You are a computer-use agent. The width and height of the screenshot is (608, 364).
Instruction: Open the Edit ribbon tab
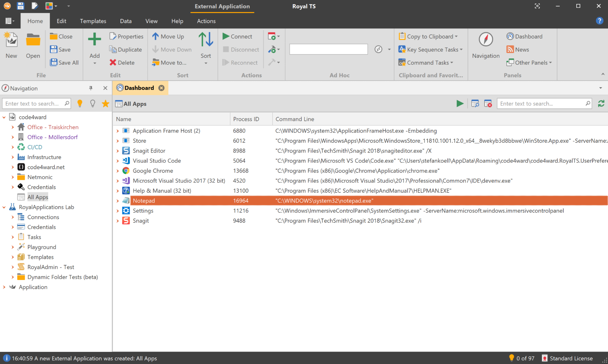[61, 21]
